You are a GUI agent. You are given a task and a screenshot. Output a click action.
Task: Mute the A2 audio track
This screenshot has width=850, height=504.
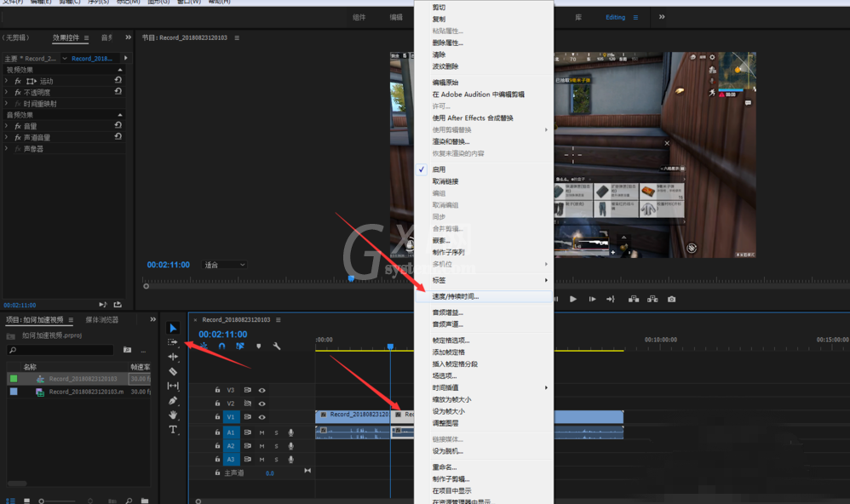261,446
